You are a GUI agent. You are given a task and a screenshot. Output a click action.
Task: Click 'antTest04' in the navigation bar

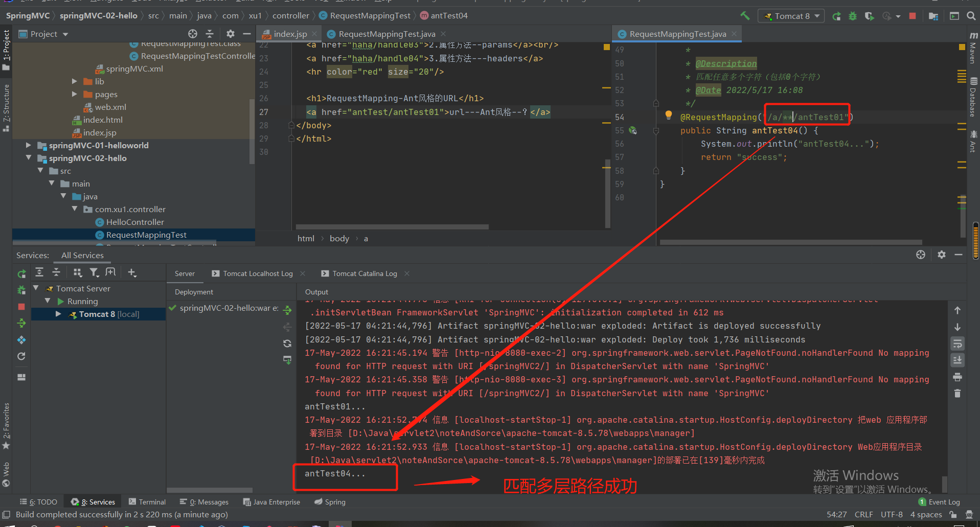coord(449,16)
